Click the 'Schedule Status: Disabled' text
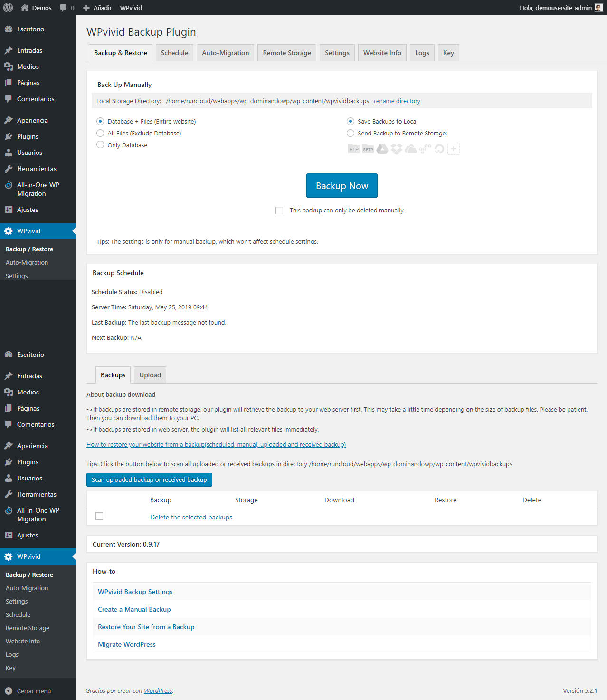607x700 pixels. (127, 292)
